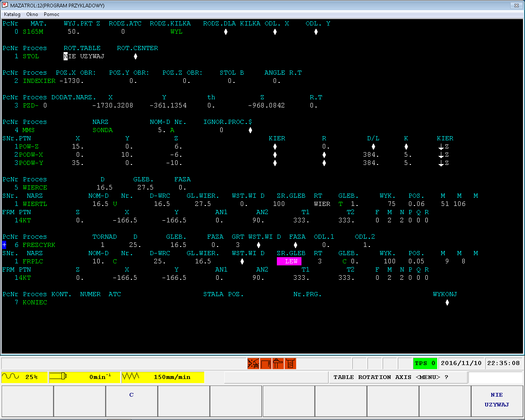Click the date 2016/11/10 in the status bar
The height and width of the screenshot is (420, 525).
point(461,363)
